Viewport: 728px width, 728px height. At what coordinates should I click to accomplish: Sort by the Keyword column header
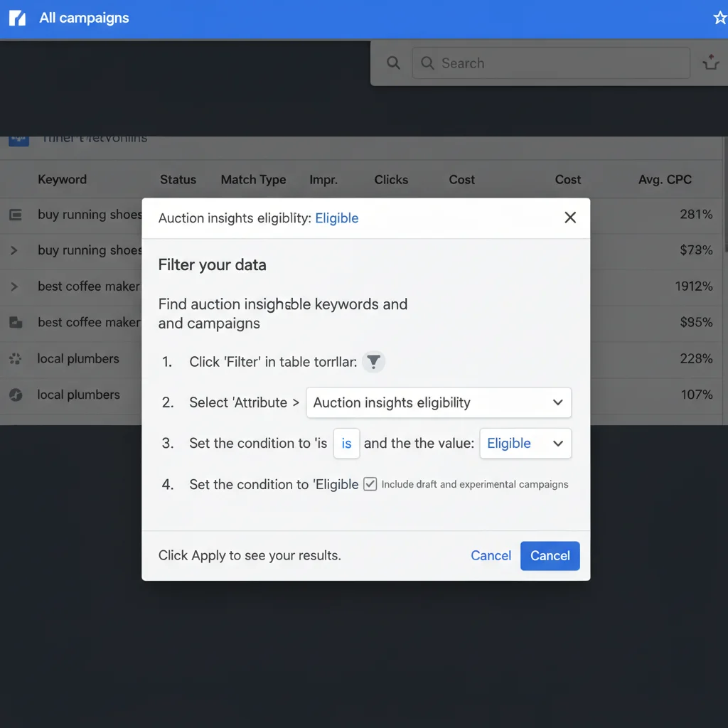[x=63, y=179]
